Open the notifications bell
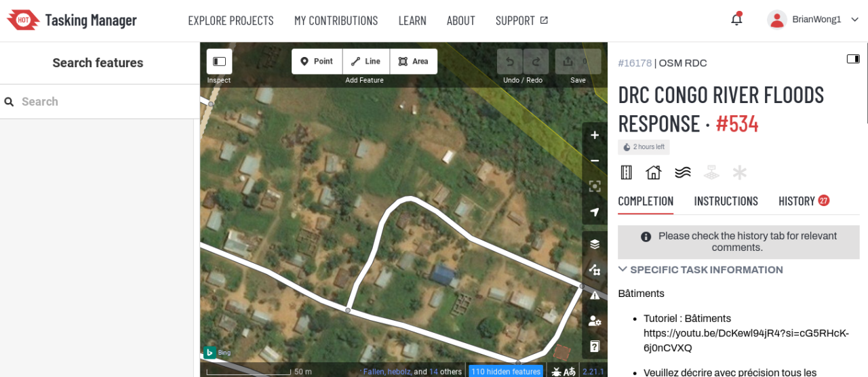This screenshot has height=377, width=868. tap(736, 20)
